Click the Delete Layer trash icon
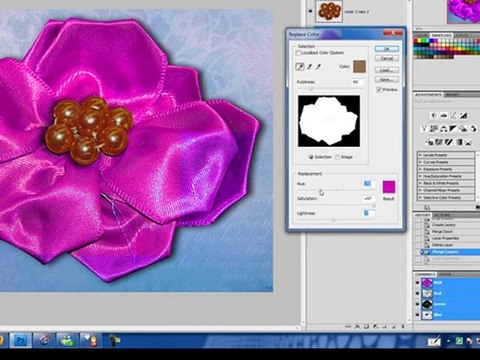This screenshot has height=360, width=480. click(403, 327)
